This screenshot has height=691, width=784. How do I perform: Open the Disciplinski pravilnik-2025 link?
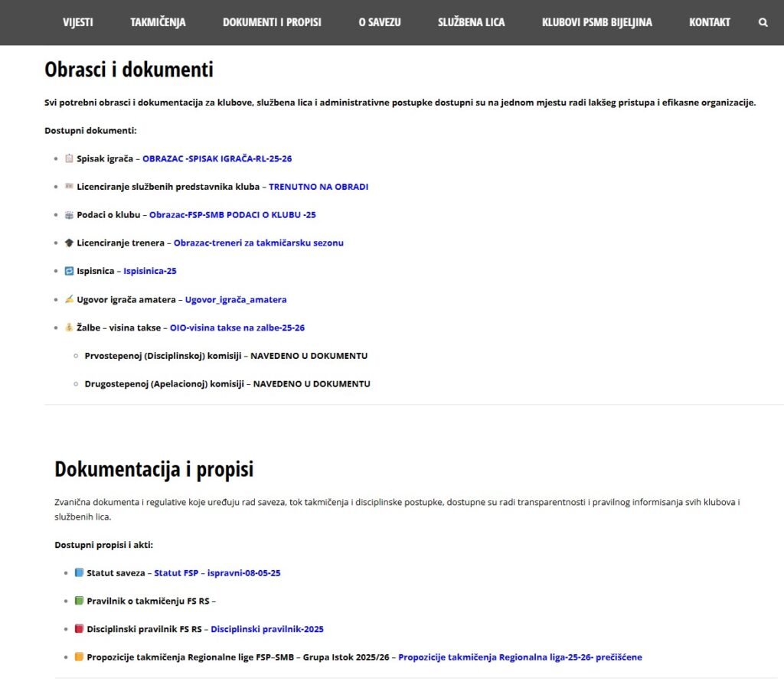(x=267, y=629)
